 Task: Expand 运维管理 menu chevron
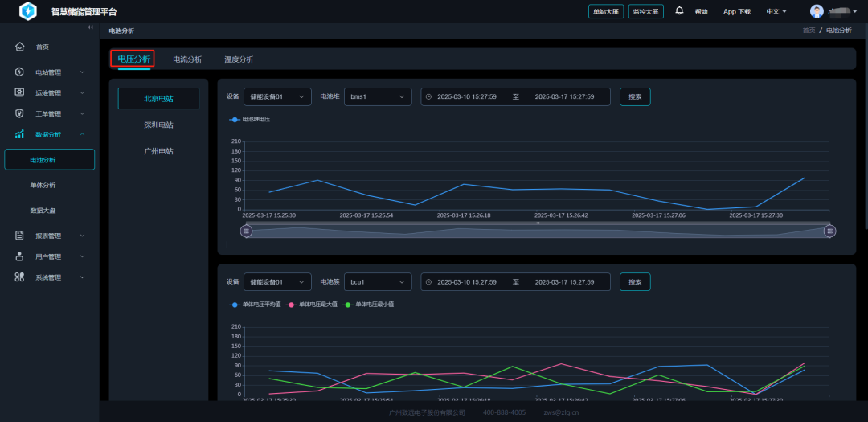(x=82, y=92)
